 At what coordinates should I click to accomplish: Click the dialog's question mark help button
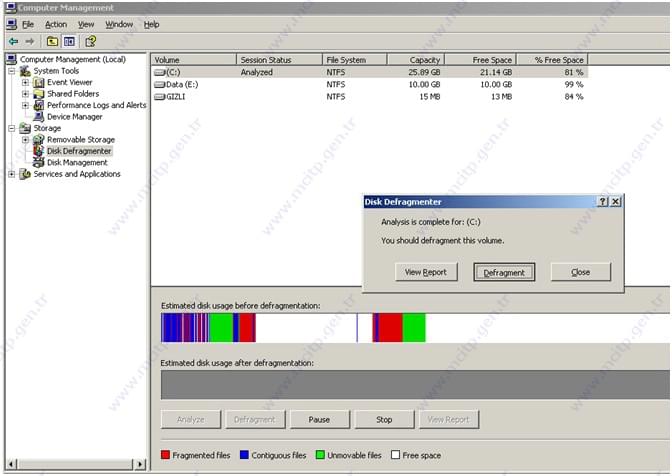point(603,201)
